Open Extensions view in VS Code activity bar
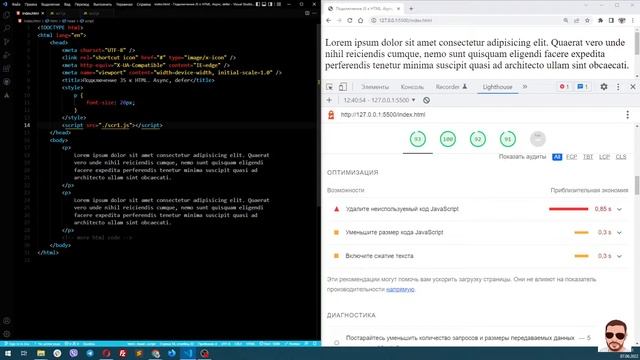Screen dimensions: 640x360 [x=7, y=68]
